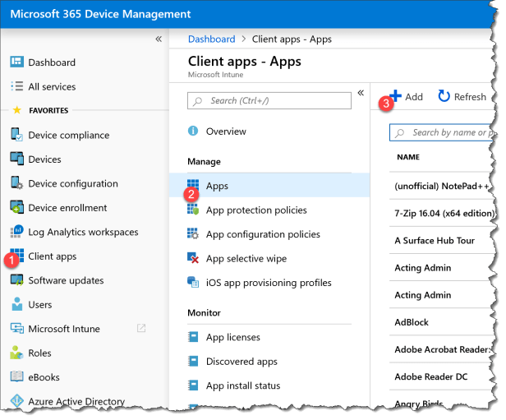Click the App licenses icon
The width and height of the screenshot is (506, 420).
tap(193, 337)
